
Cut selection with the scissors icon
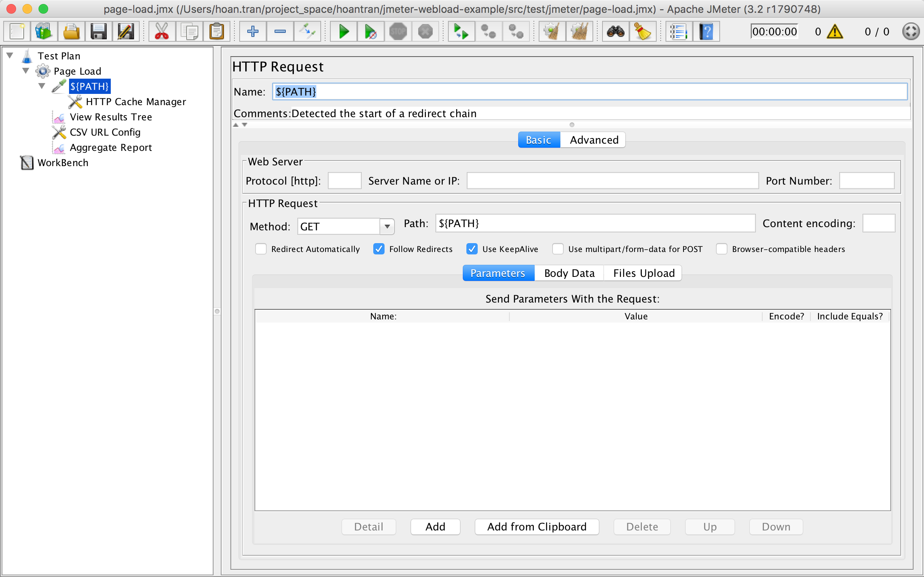point(162,31)
